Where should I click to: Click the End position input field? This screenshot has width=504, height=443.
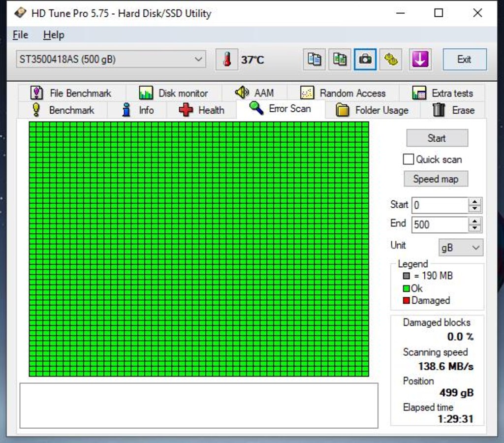pos(440,224)
